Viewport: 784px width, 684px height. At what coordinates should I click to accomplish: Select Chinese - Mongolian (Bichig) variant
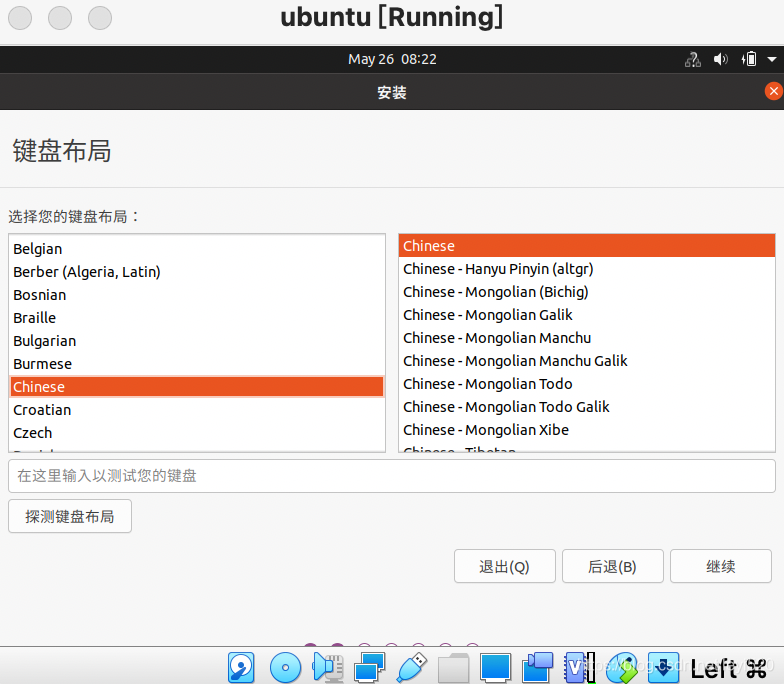(x=587, y=292)
